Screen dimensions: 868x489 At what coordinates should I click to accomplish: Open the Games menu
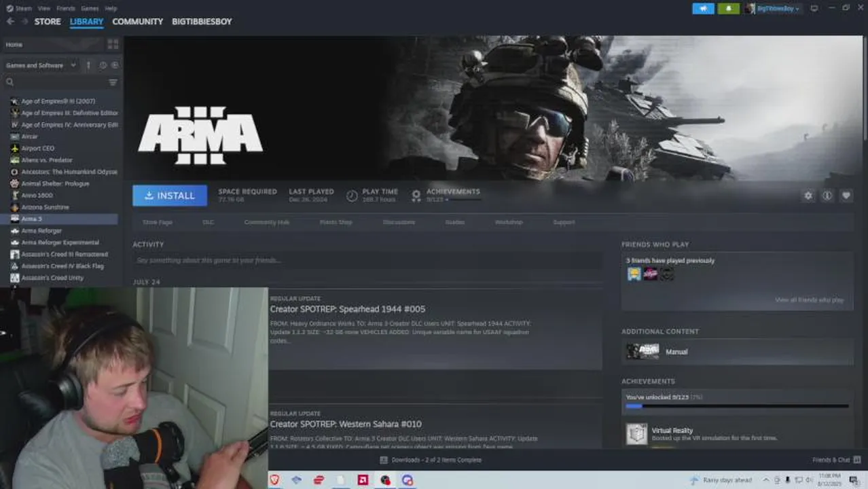90,9
